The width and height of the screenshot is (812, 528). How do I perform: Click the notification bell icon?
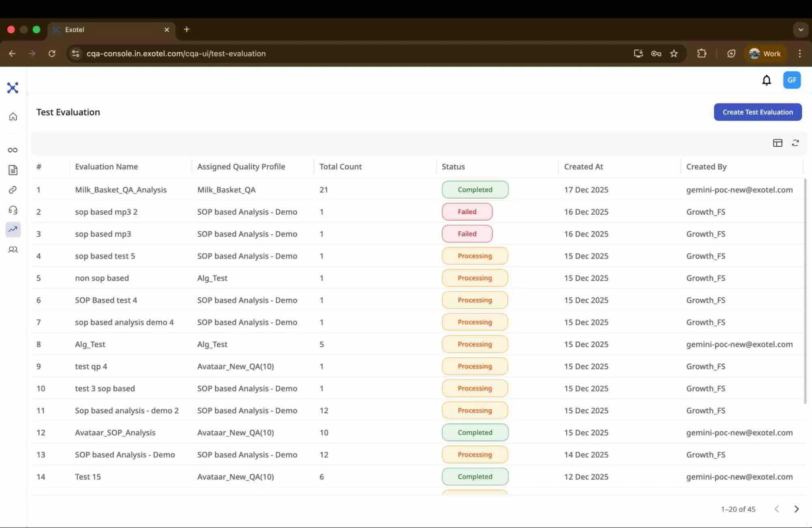[767, 80]
